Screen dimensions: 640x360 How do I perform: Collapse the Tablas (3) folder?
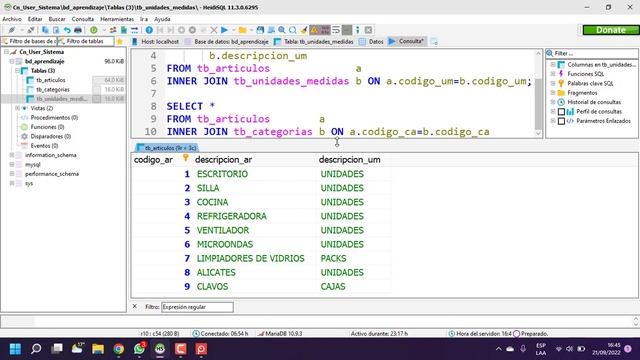18,71
